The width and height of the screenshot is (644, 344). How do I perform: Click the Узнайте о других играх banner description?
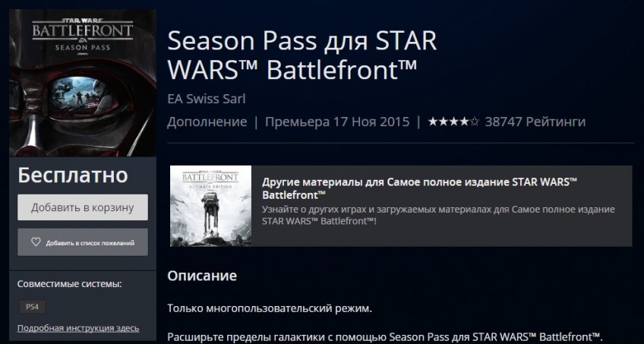click(x=438, y=215)
